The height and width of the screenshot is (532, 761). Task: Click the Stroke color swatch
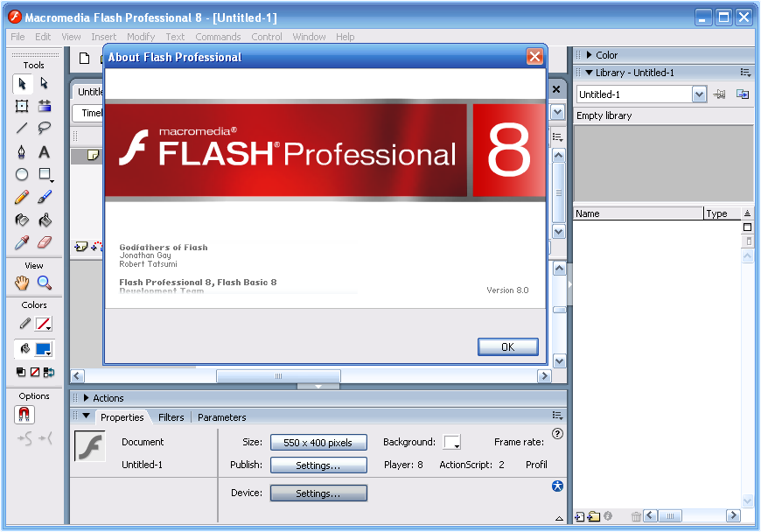[x=43, y=324]
